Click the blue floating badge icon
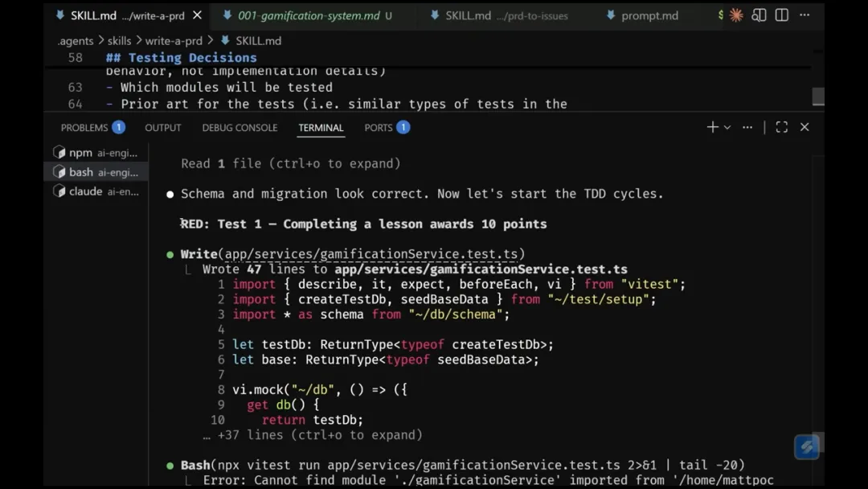 tap(807, 447)
